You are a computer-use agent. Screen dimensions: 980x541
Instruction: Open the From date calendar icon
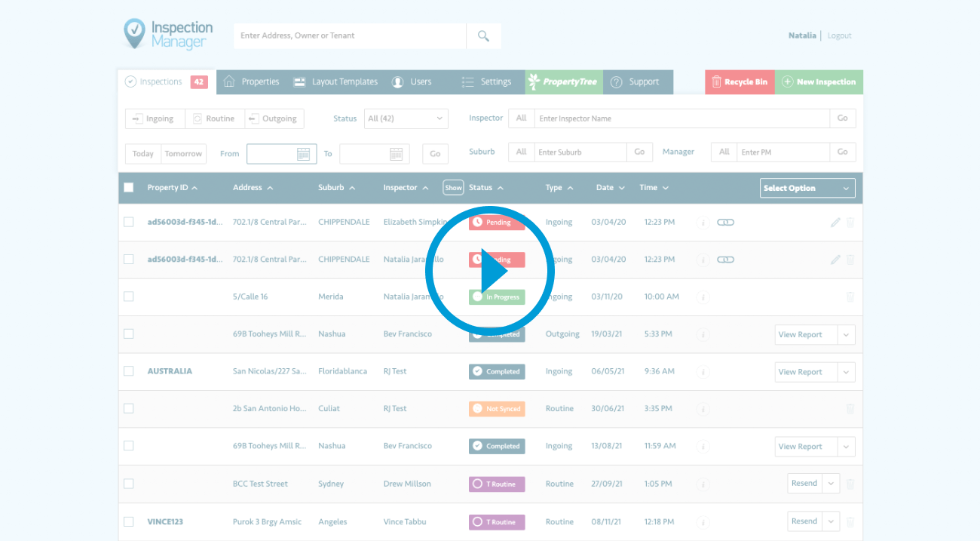[303, 154]
